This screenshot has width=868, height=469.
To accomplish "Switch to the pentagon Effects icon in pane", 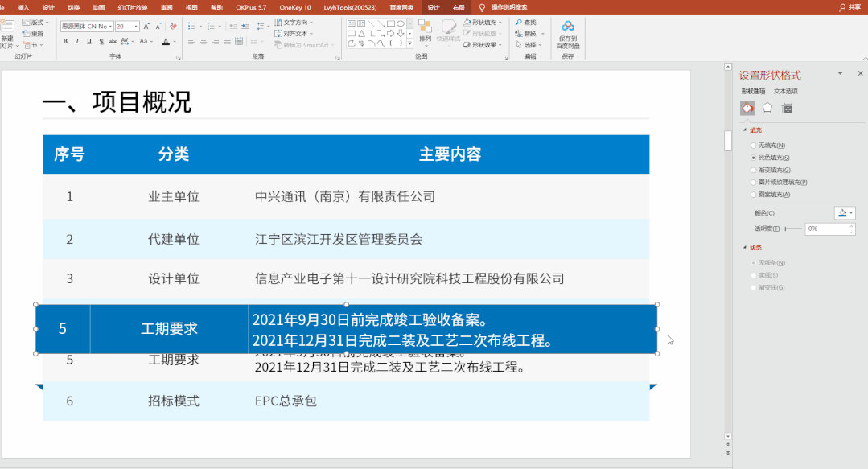I will pos(767,108).
